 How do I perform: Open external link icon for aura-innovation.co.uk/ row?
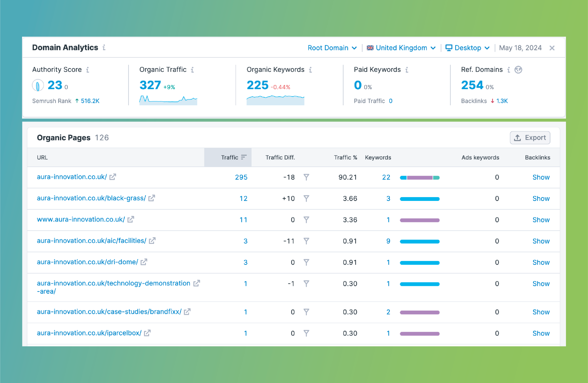113,177
